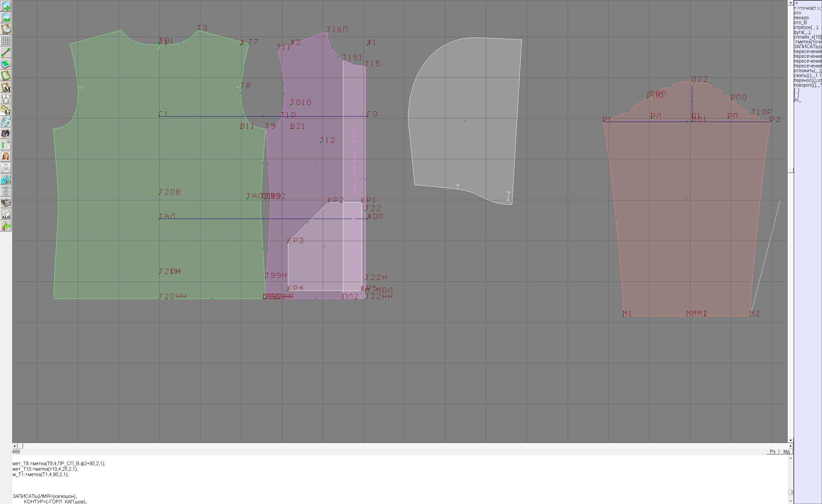Viewport: 822px width, 504px height.
Task: Click the zoom in magnifier icon
Action: pos(6,6)
